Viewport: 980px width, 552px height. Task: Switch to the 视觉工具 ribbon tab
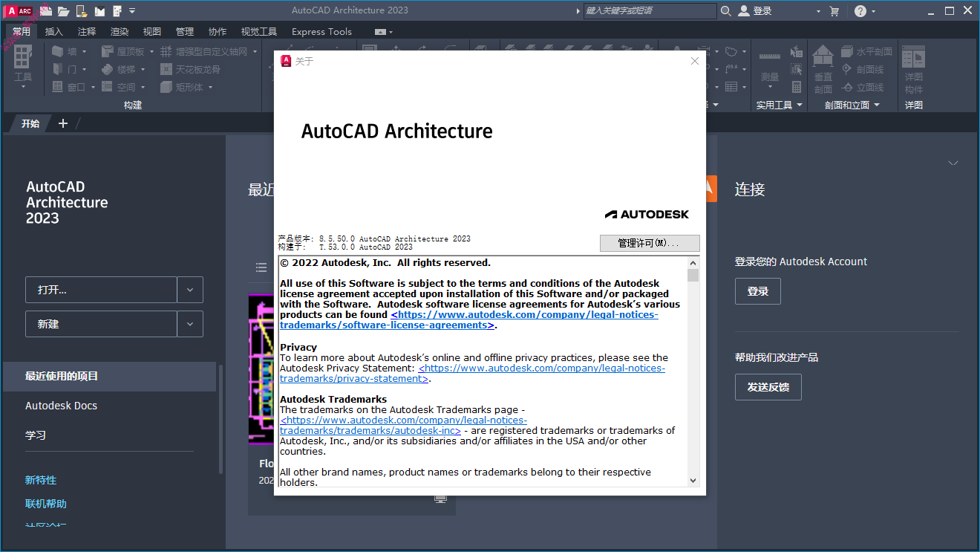tap(259, 31)
